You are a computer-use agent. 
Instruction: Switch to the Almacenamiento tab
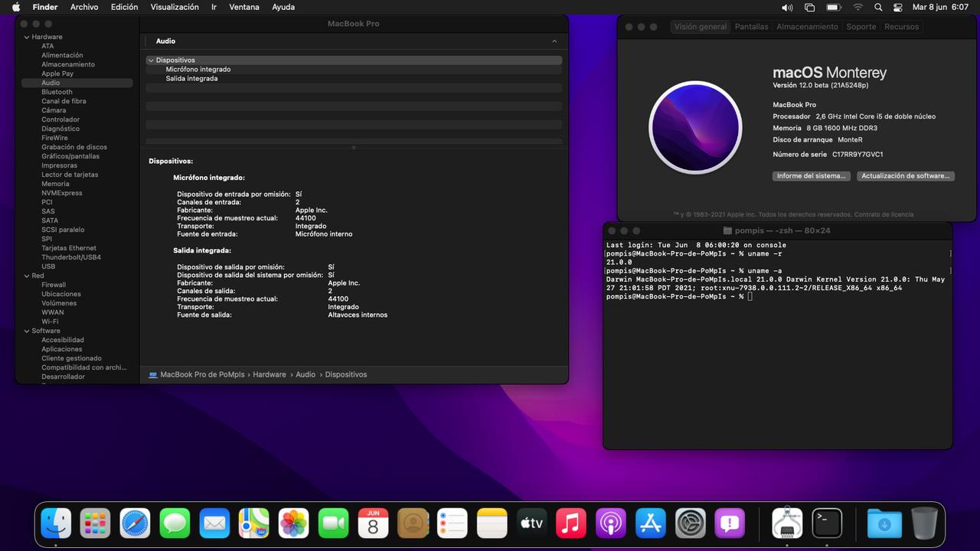(x=807, y=27)
